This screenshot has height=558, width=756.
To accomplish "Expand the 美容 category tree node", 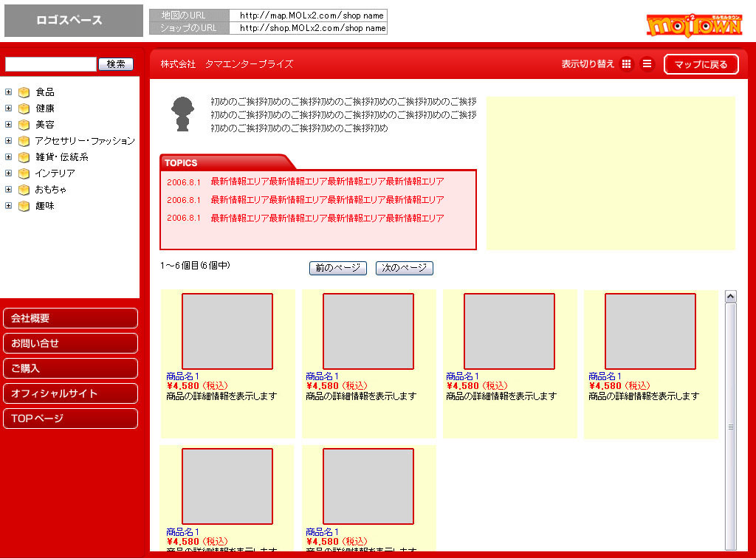I will click(8, 124).
